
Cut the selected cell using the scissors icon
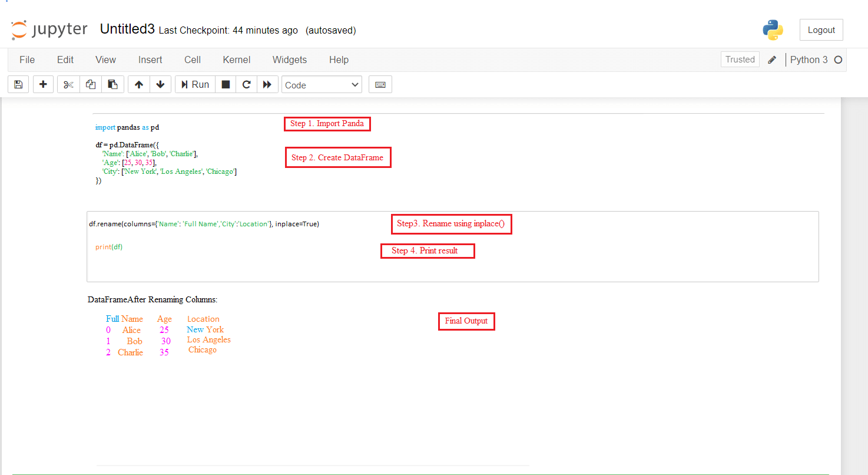pos(68,84)
